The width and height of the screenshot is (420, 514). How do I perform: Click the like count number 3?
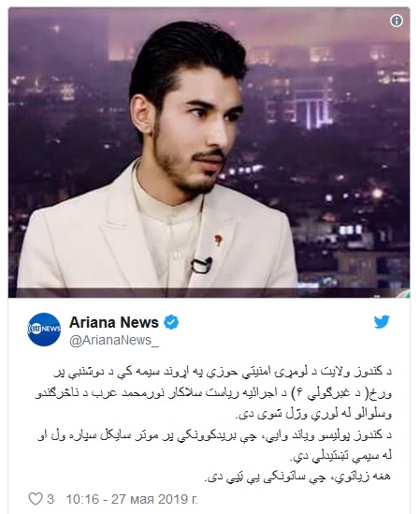[51, 499]
